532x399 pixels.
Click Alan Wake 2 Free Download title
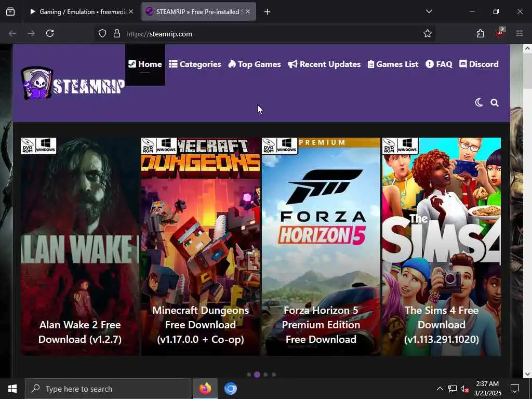(x=80, y=332)
